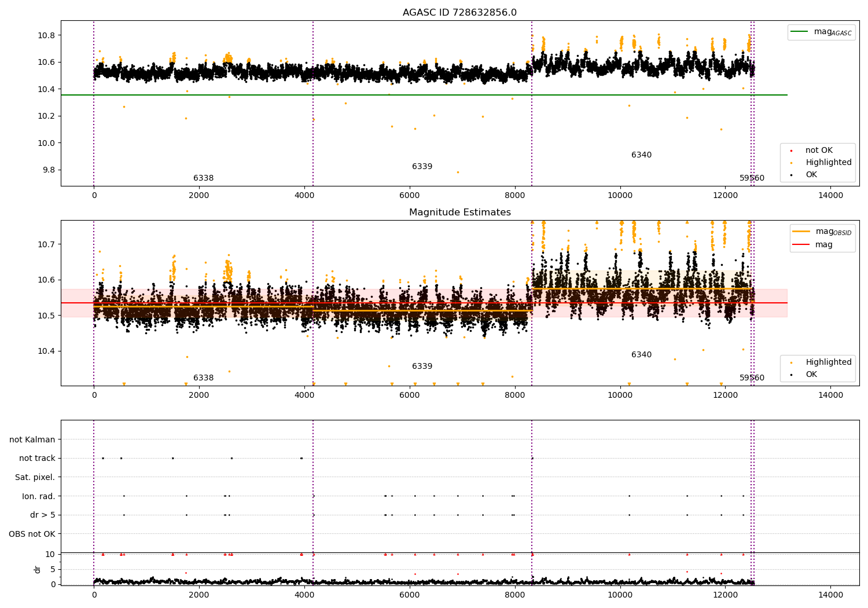Click the 10.0 y-axis tick in AGASC plot

(x=46, y=143)
